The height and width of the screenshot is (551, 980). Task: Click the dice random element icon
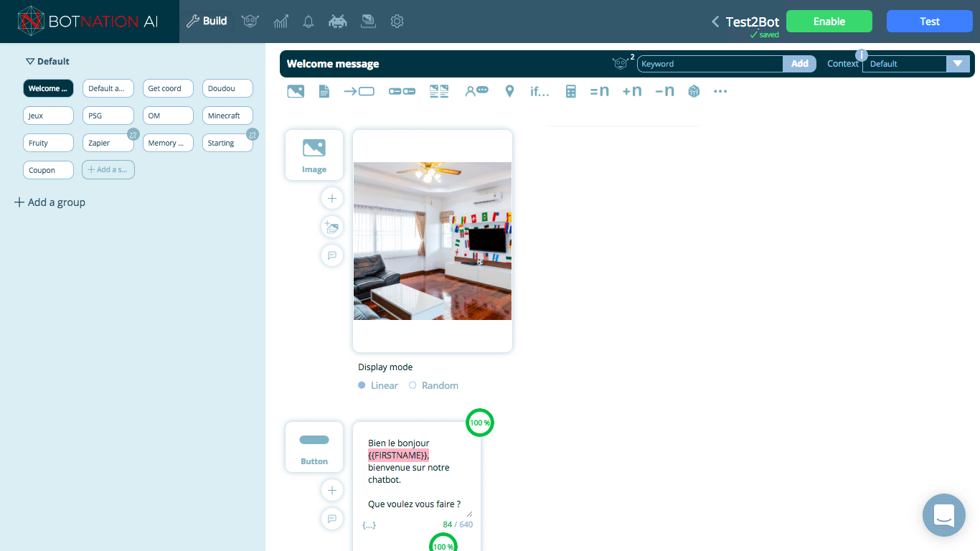tap(694, 91)
